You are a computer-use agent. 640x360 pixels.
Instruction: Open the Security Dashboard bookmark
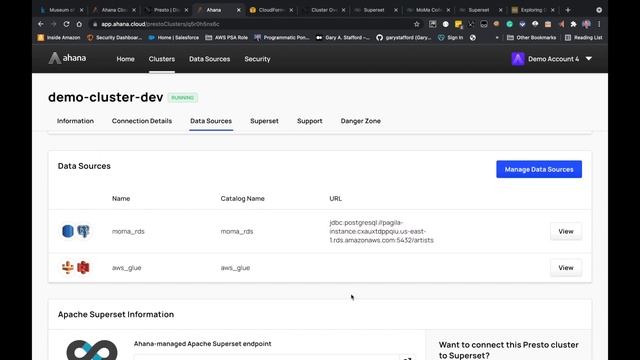click(x=114, y=38)
